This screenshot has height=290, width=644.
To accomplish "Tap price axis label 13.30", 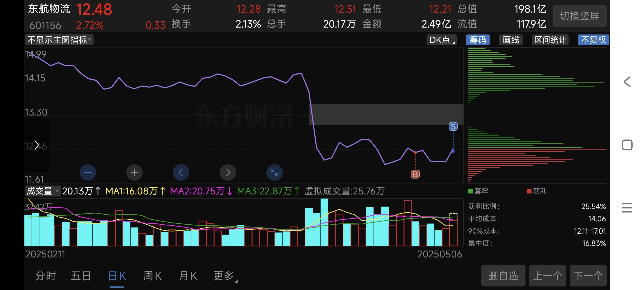I will pos(36,112).
